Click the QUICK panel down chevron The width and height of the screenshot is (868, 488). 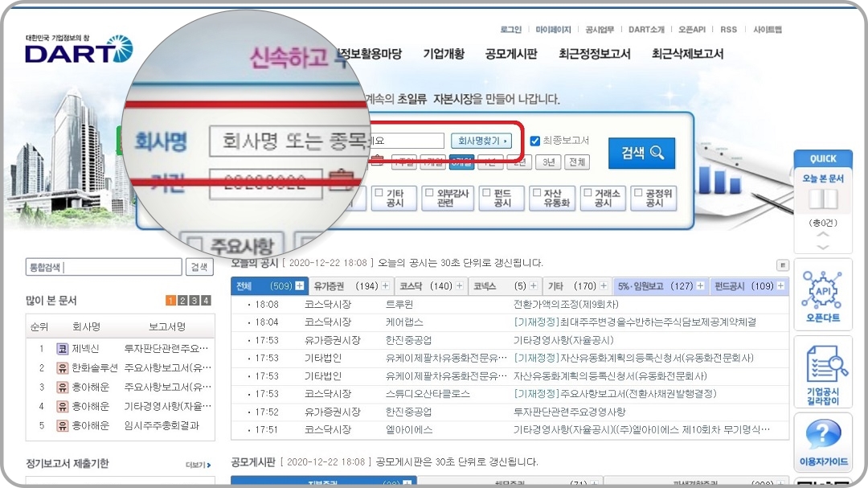pos(823,247)
